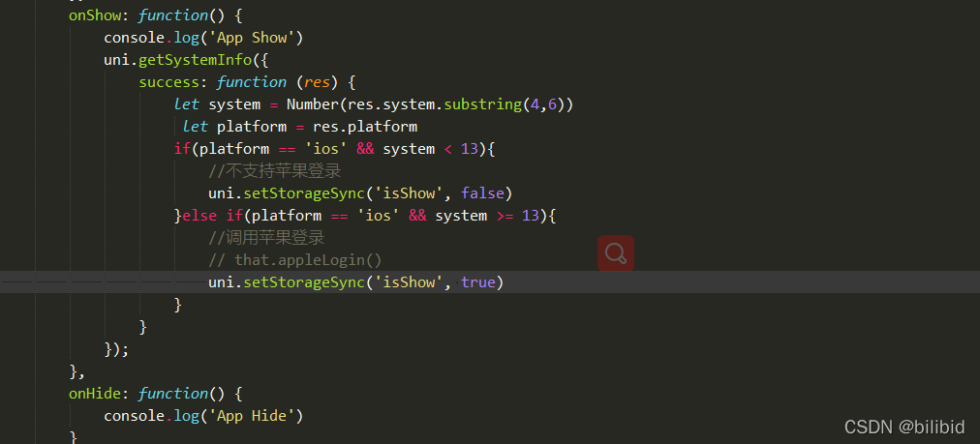Click 'setStorageSync' on the highlighted line
Viewport: 980px width, 444px height.
(304, 282)
